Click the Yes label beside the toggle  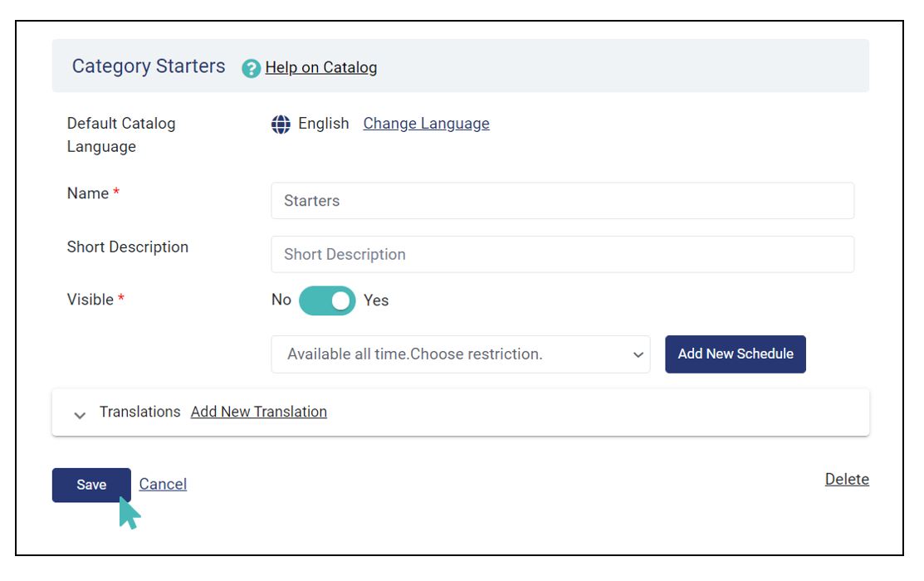(376, 300)
